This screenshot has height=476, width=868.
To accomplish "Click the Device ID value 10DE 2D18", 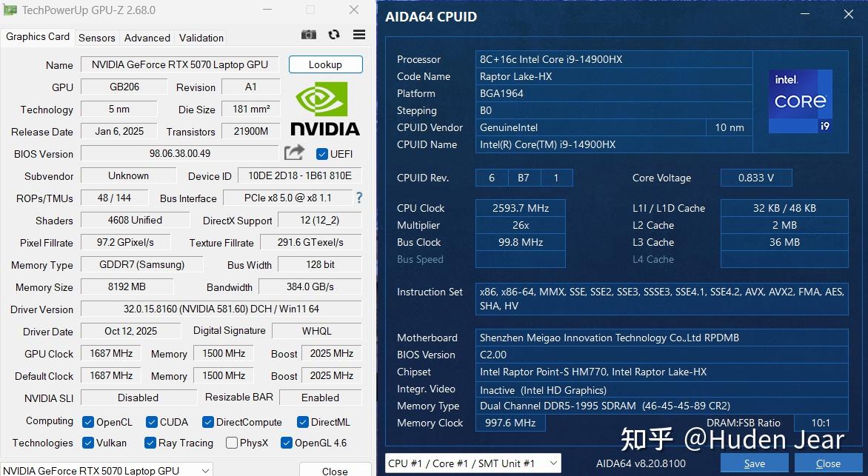I will tap(300, 175).
